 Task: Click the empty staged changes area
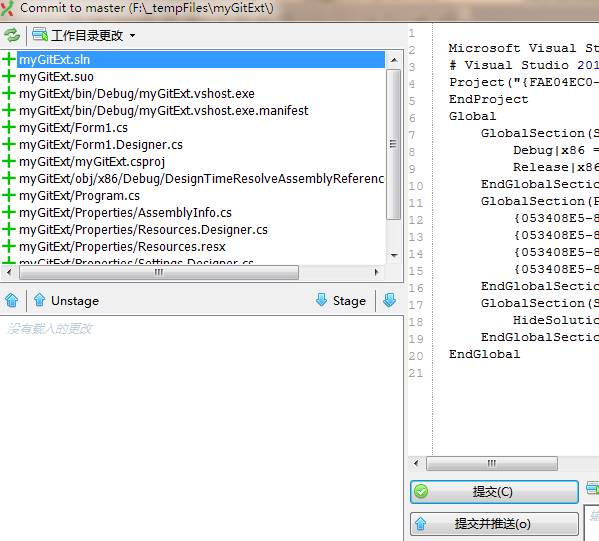click(x=201, y=428)
